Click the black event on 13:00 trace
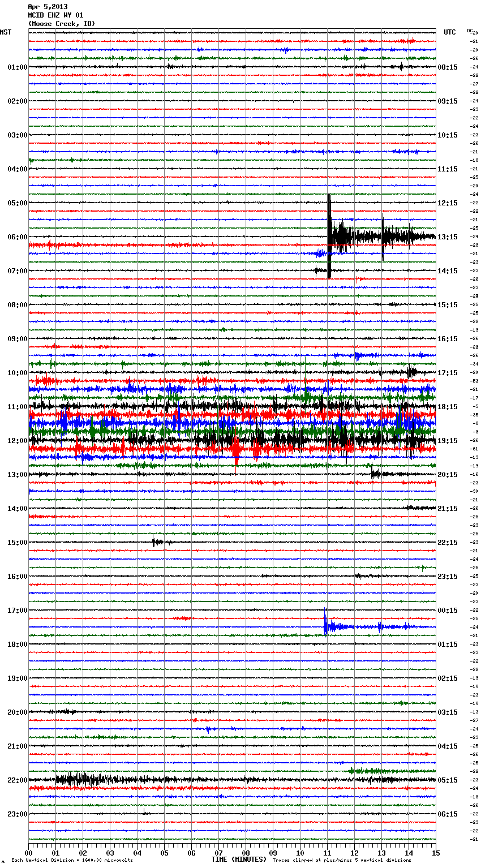 coord(373,474)
